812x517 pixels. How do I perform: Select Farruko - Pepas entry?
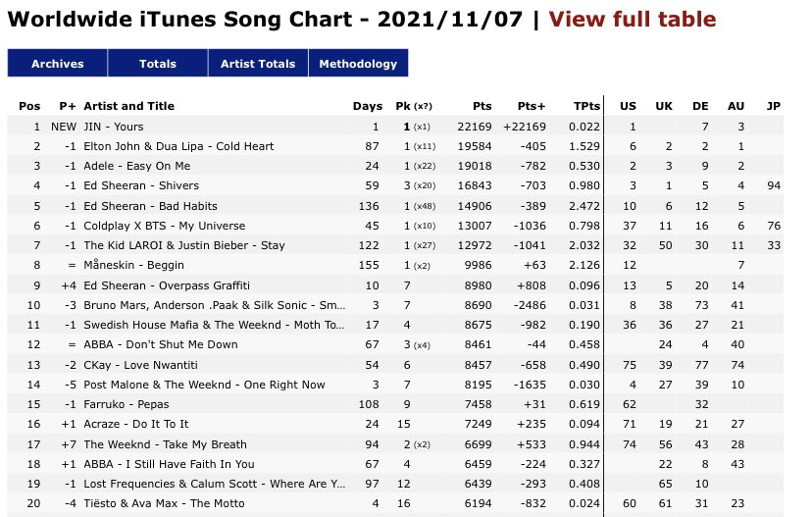(128, 404)
